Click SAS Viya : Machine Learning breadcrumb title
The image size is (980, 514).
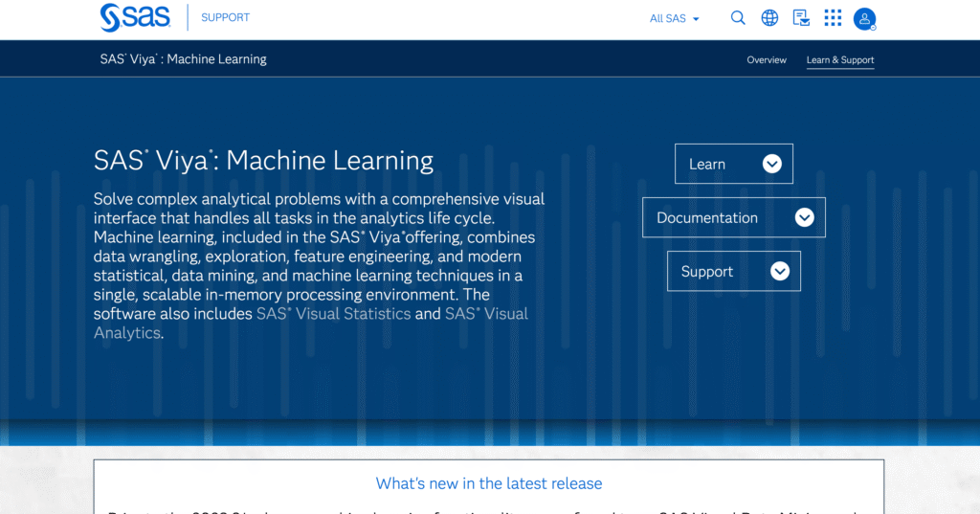tap(183, 59)
